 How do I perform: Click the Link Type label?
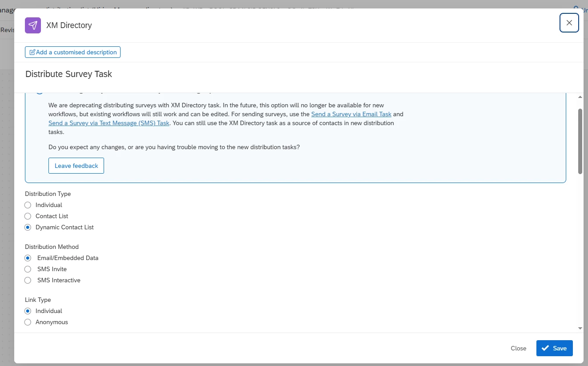tap(38, 300)
